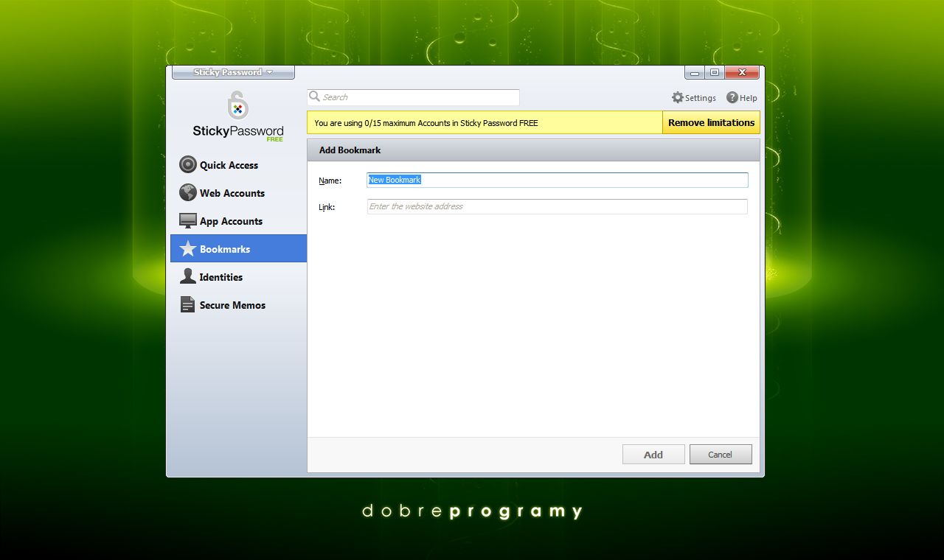Click the Remove limitations button
The width and height of the screenshot is (944, 560).
(711, 122)
